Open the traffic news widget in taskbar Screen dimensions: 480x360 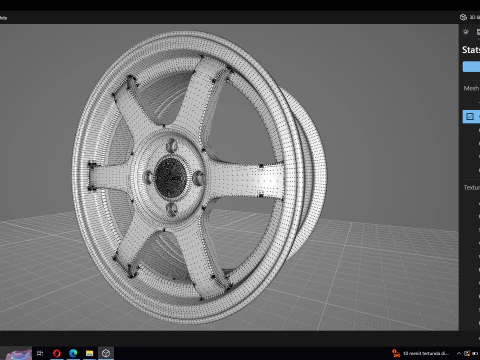(421, 353)
